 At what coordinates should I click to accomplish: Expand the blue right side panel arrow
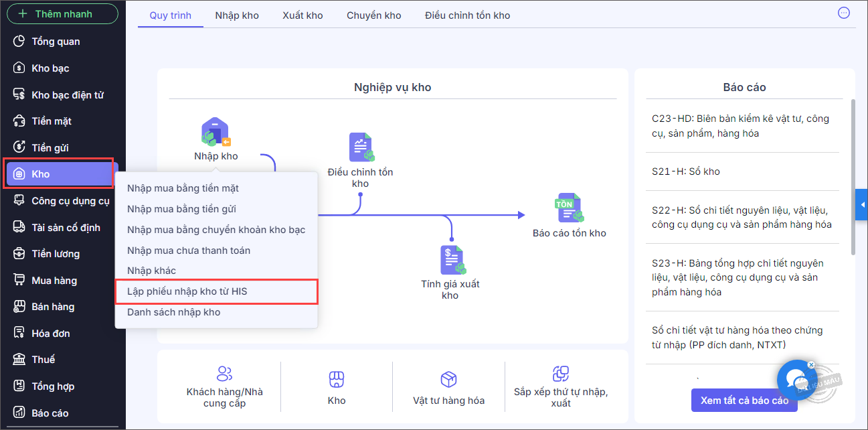tap(861, 205)
